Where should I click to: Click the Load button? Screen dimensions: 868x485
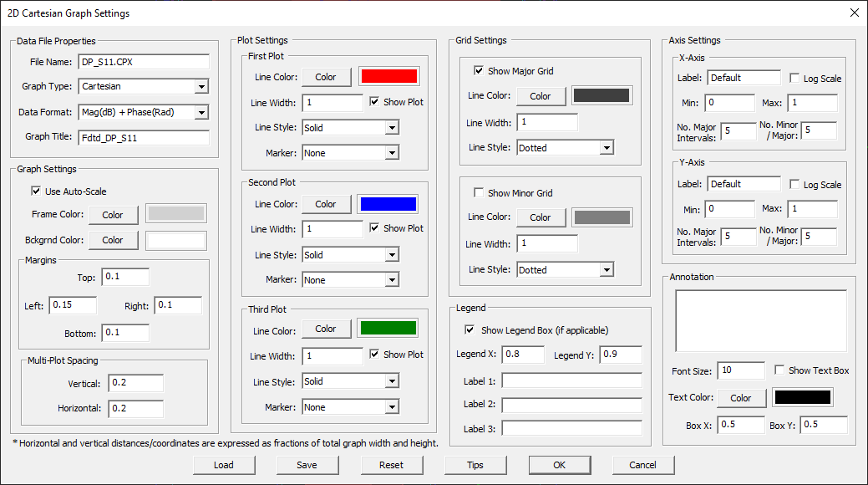coord(223,465)
